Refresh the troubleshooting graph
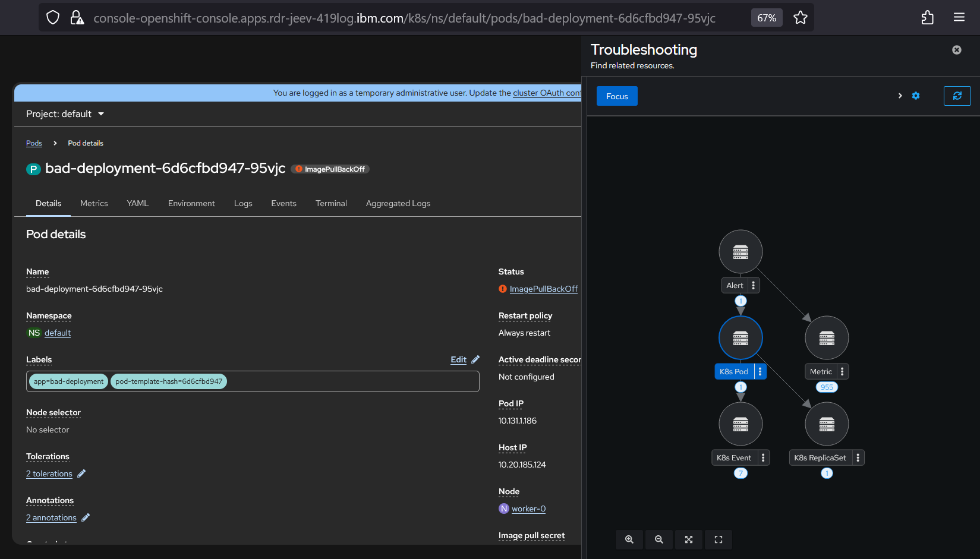Image resolution: width=980 pixels, height=559 pixels. [957, 96]
